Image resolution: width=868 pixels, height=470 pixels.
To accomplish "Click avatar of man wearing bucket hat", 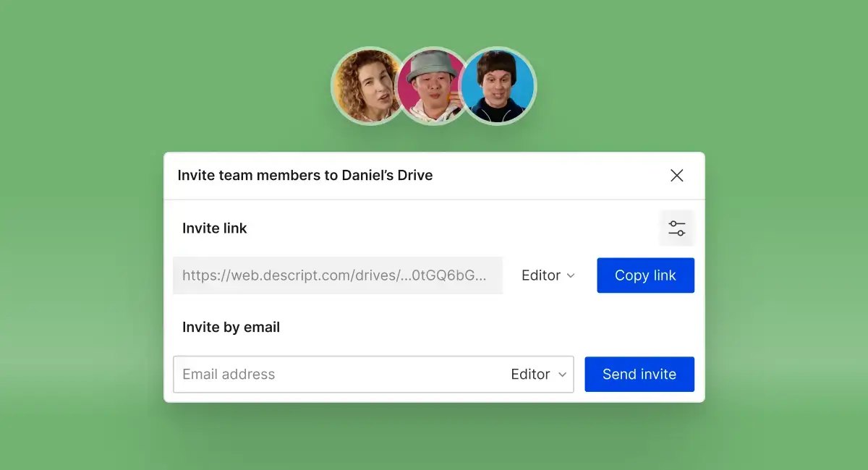I will tap(431, 86).
